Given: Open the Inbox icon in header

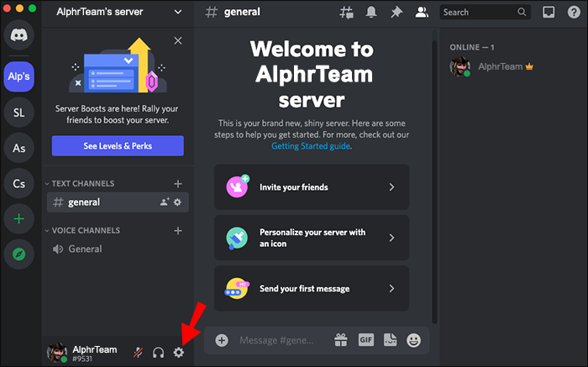Looking at the screenshot, I should tap(549, 13).
